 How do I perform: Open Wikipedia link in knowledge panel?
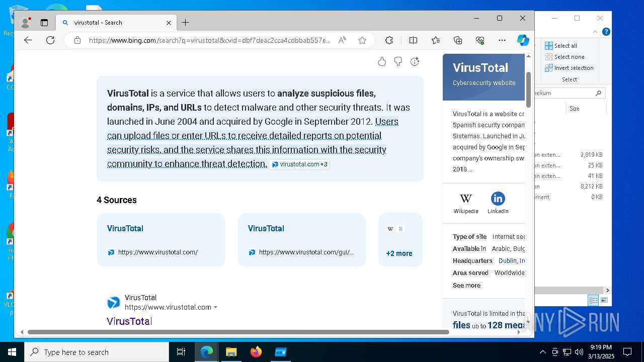click(x=466, y=203)
